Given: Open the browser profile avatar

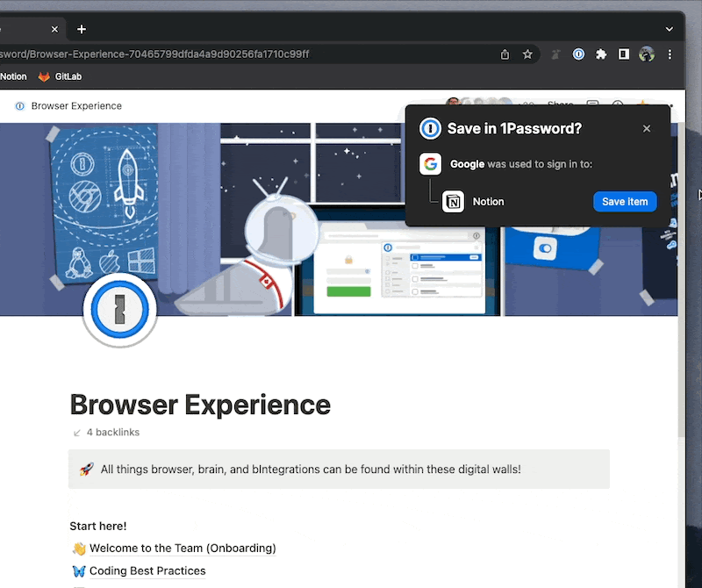Looking at the screenshot, I should (x=647, y=54).
